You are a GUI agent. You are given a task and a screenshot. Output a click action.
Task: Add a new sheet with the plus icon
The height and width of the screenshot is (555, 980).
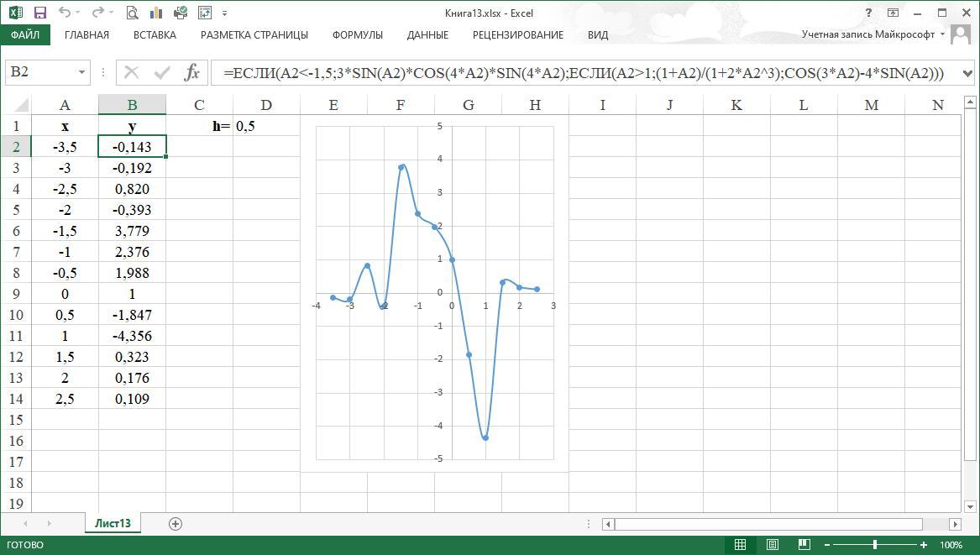pyautogui.click(x=176, y=523)
